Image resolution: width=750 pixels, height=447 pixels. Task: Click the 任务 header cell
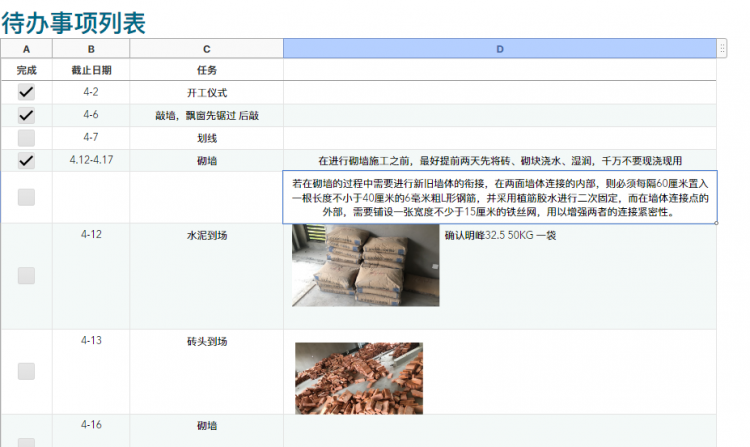point(207,70)
